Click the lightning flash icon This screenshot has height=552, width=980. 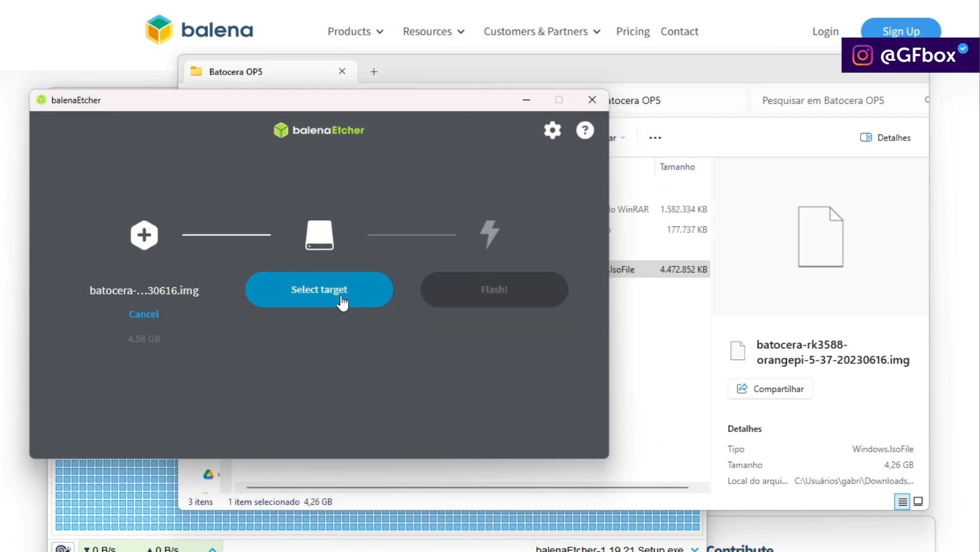coord(490,235)
